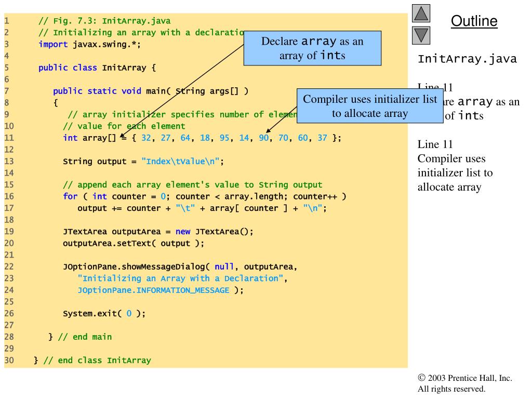Select the InitArray.java title in the outline
Viewport: 532px width, 399px height.
click(467, 59)
